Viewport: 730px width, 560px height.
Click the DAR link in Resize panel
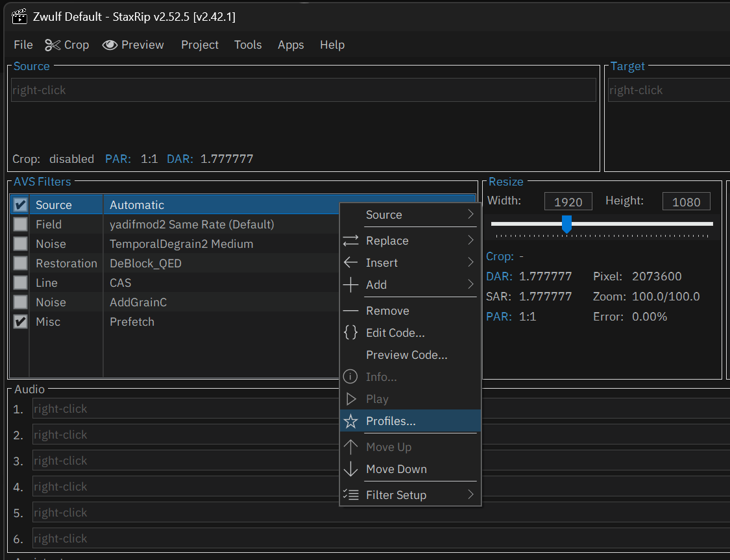[499, 276]
